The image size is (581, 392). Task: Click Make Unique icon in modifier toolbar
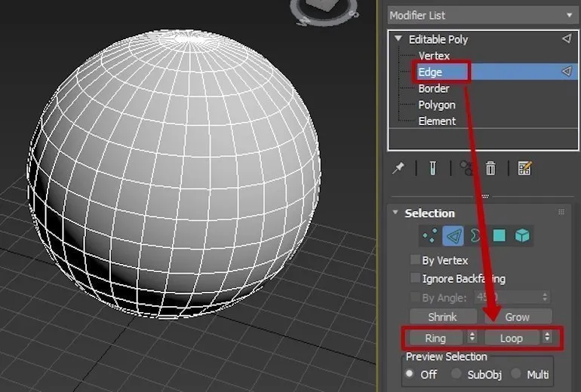pos(467,168)
